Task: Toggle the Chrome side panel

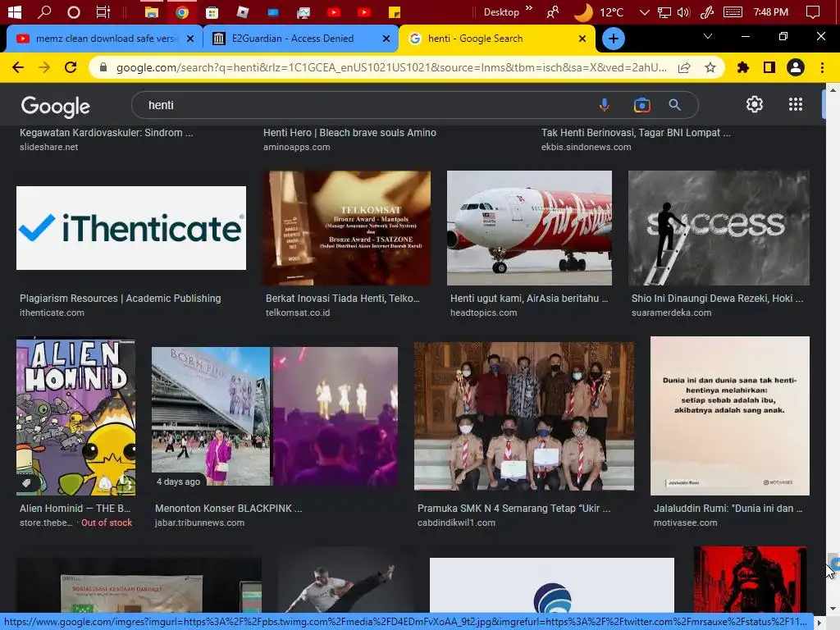Action: pyautogui.click(x=769, y=67)
